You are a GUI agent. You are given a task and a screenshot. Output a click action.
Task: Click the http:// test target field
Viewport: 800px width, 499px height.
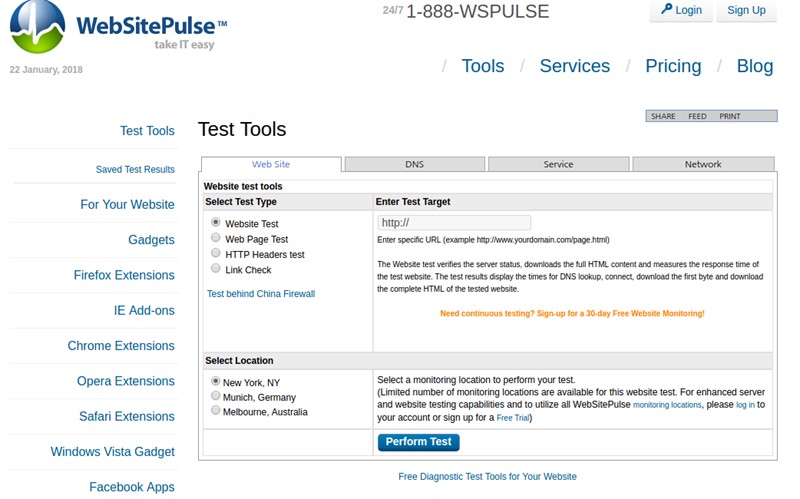(454, 222)
